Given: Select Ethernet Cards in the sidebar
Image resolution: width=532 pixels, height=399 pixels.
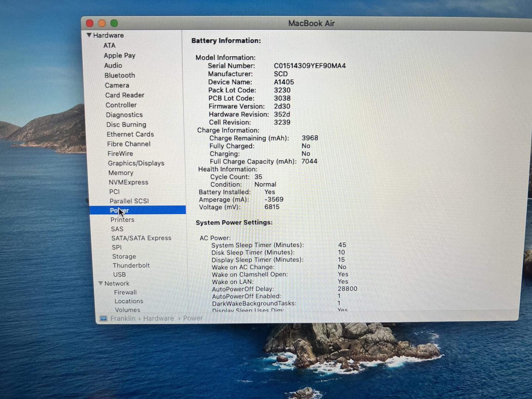Looking at the screenshot, I should [130, 134].
